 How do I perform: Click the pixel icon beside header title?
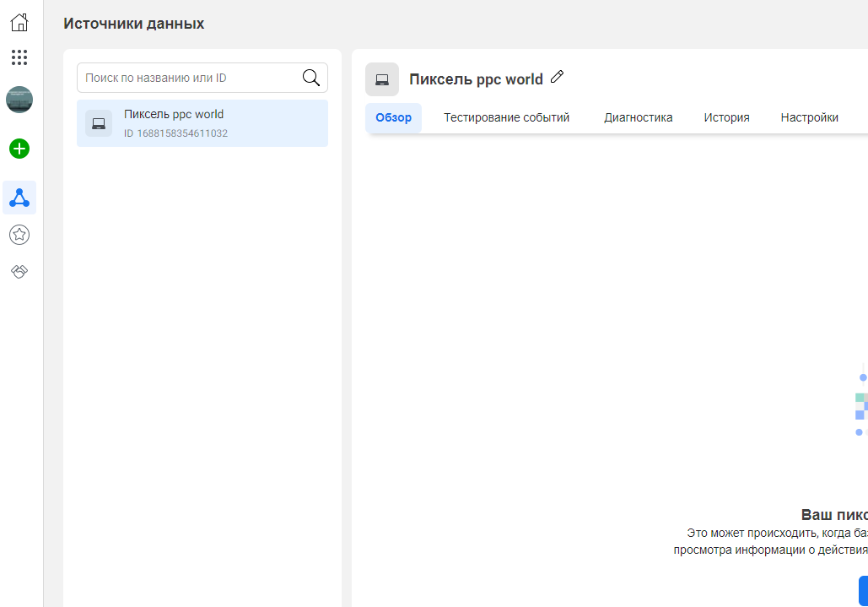pyautogui.click(x=382, y=79)
